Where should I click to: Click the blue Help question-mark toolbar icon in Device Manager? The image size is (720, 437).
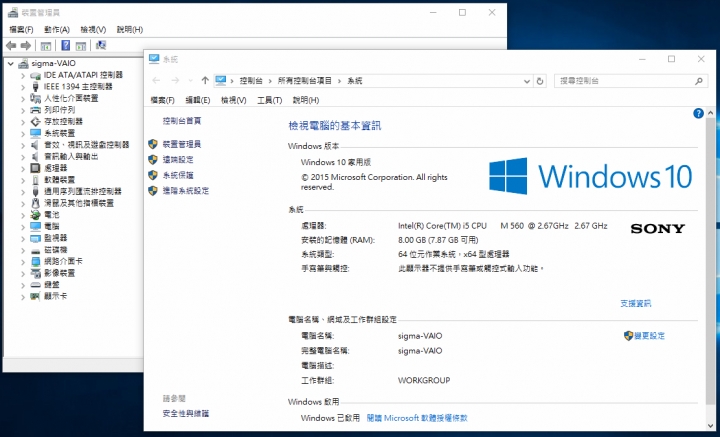[x=66, y=45]
